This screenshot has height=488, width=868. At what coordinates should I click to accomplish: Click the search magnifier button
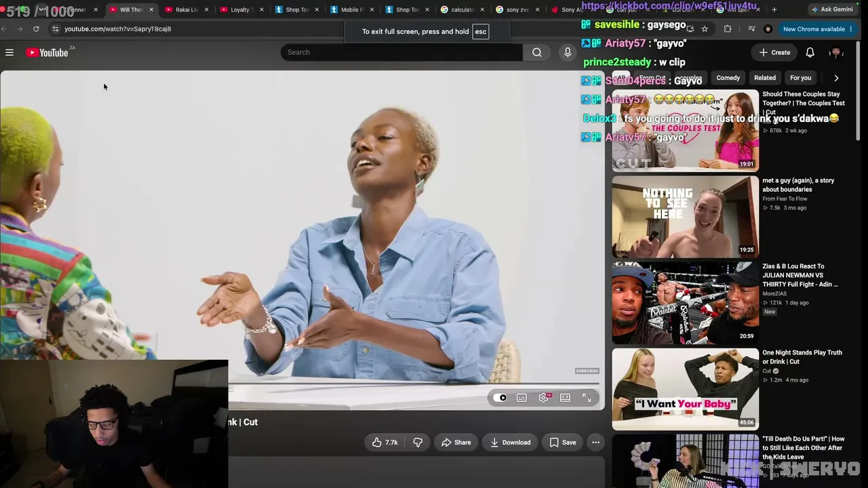(x=536, y=52)
